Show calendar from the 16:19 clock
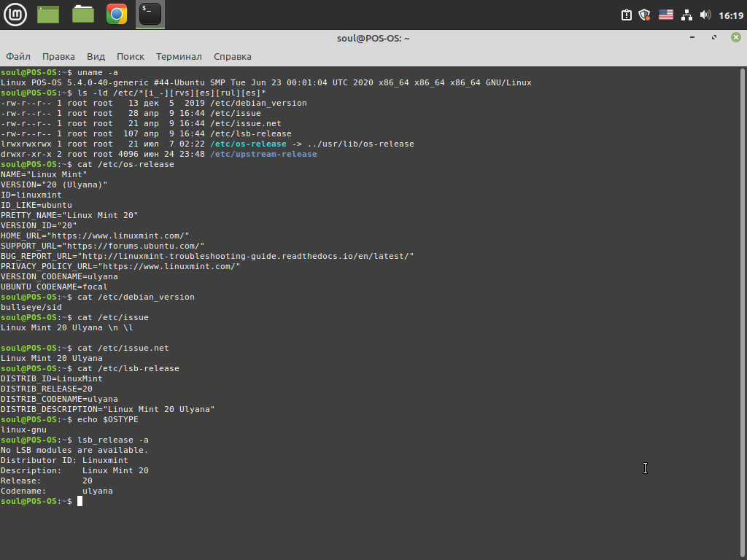The height and width of the screenshot is (560, 747). tap(731, 16)
